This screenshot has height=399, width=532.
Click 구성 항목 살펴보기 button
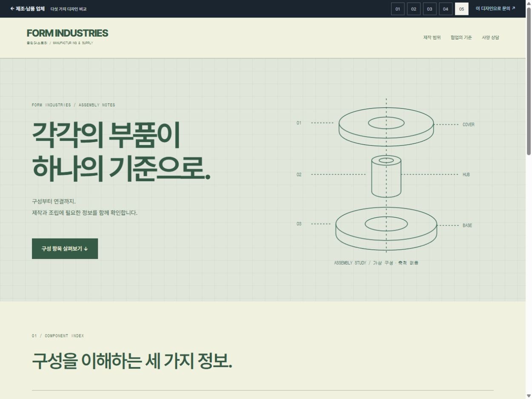(65, 249)
